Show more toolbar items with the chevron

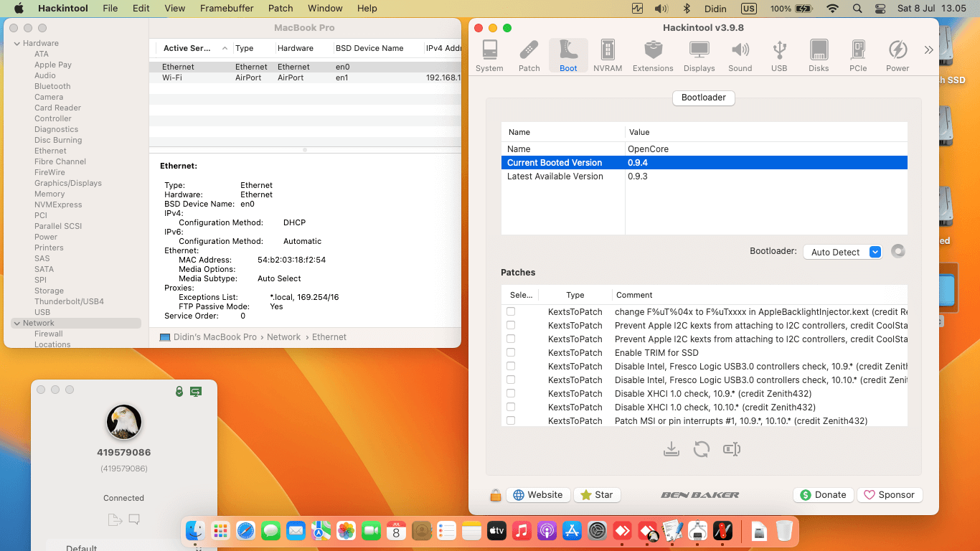pos(928,50)
